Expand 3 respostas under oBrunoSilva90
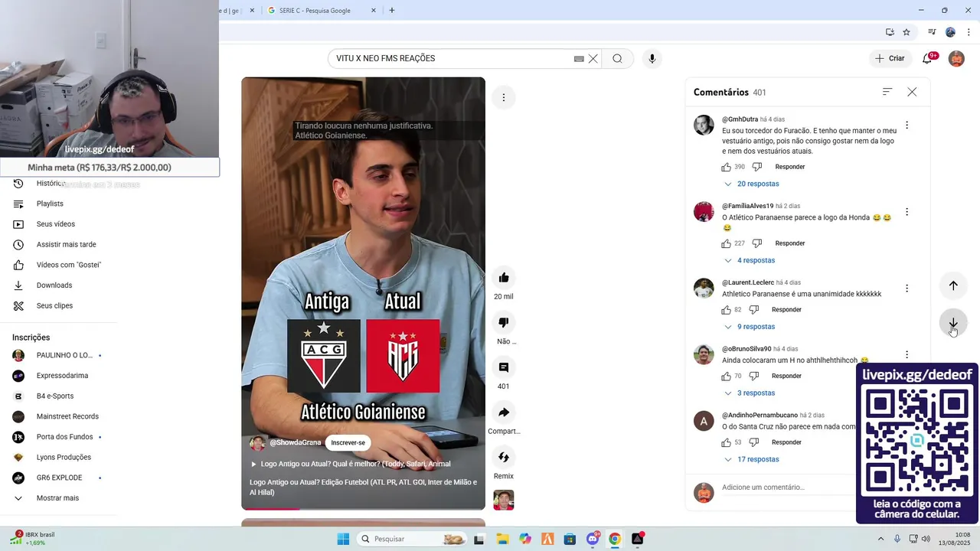 tap(749, 393)
